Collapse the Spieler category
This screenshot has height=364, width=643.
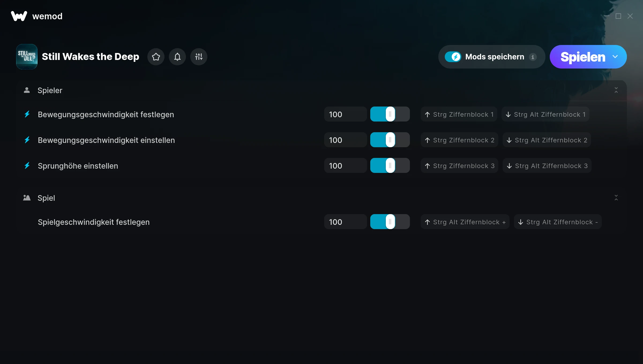tap(616, 90)
